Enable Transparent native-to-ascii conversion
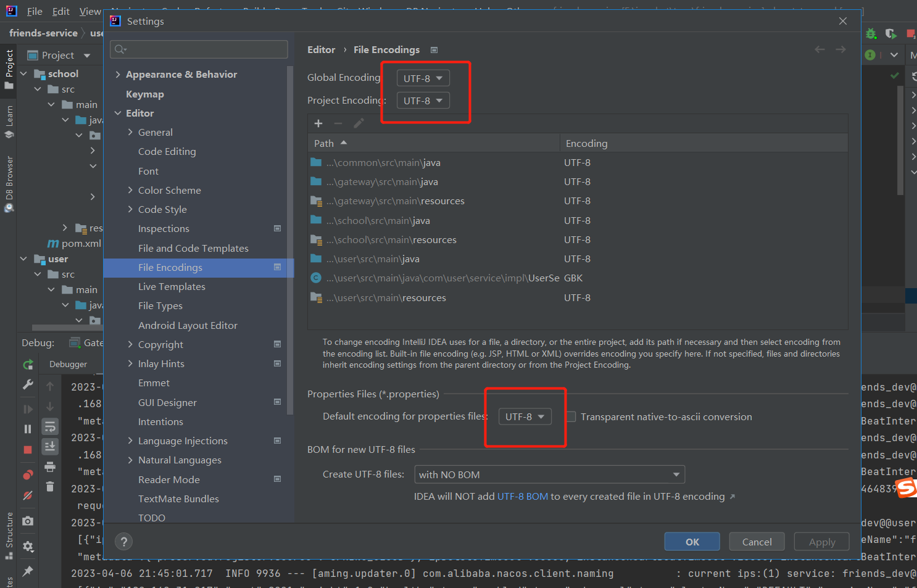 (570, 416)
